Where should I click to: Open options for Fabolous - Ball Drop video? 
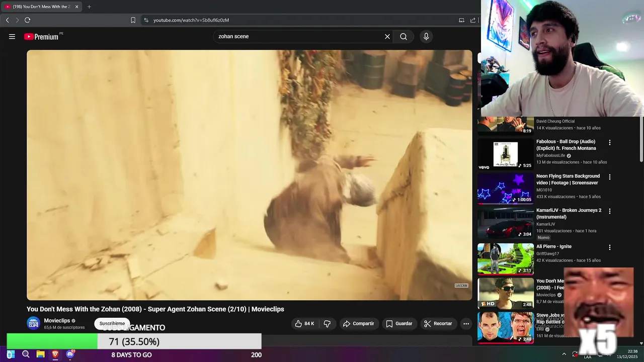(610, 142)
